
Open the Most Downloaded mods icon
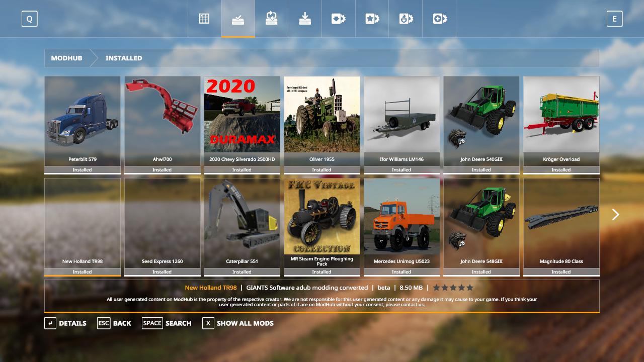pos(338,19)
